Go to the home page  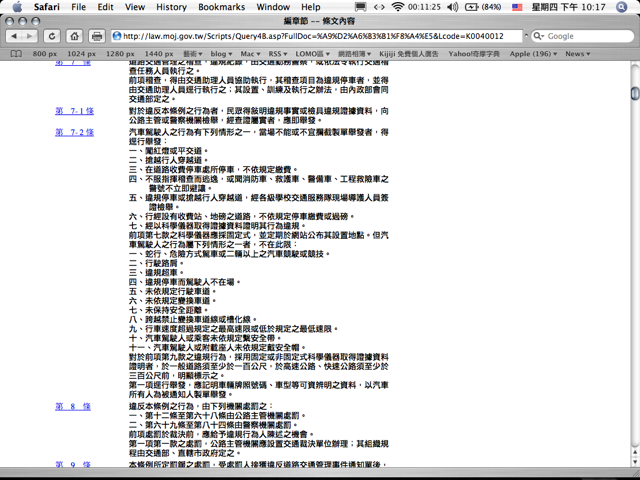(74, 36)
